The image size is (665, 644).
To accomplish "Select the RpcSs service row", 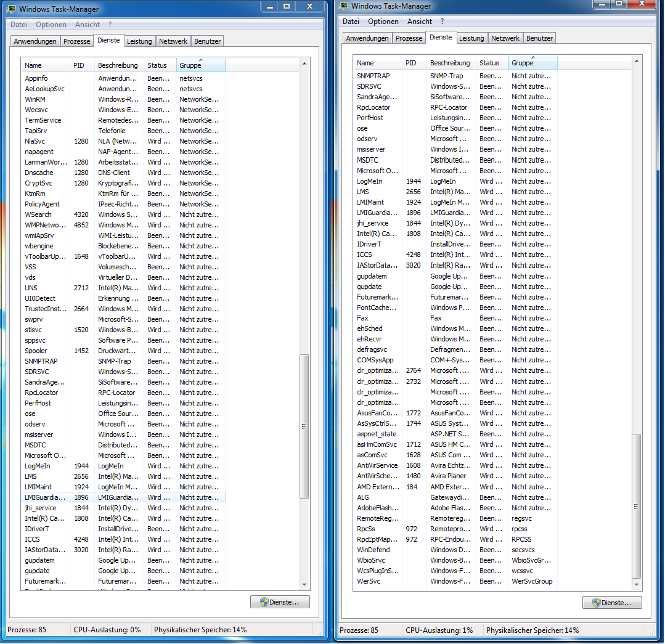I will point(455,529).
